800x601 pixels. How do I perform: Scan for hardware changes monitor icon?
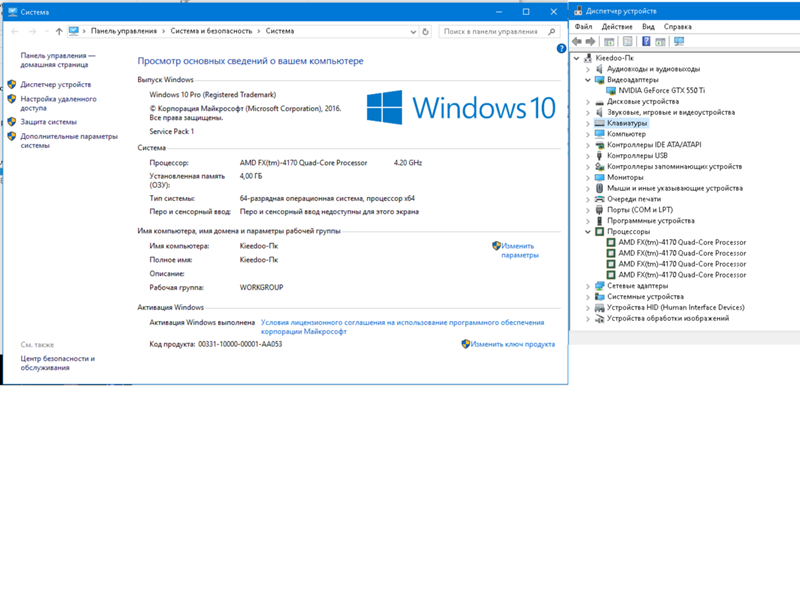[679, 41]
